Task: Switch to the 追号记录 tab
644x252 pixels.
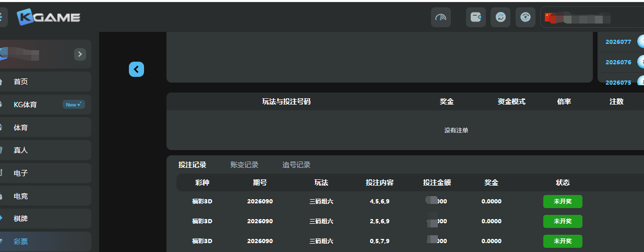Action: (x=296, y=165)
